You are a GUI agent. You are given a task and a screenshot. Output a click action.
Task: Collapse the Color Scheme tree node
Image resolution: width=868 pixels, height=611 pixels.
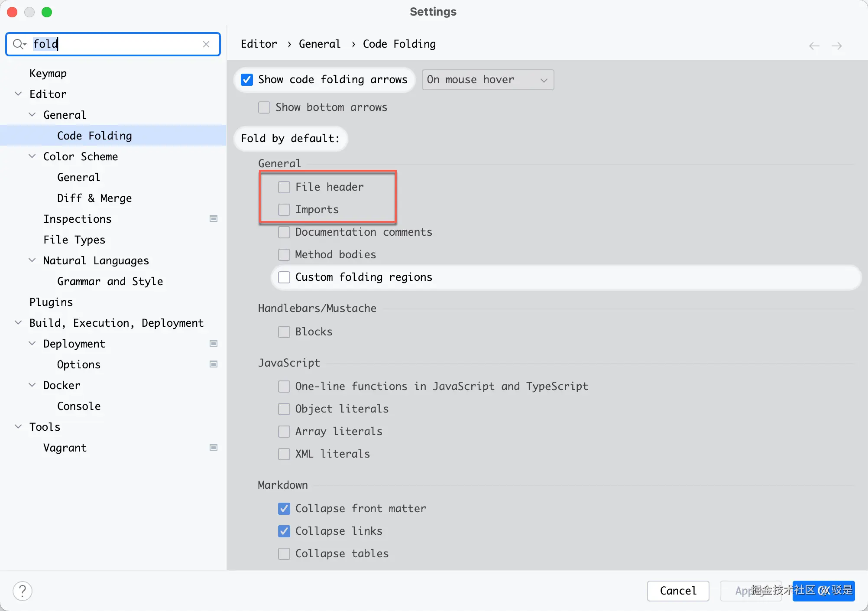pos(32,156)
